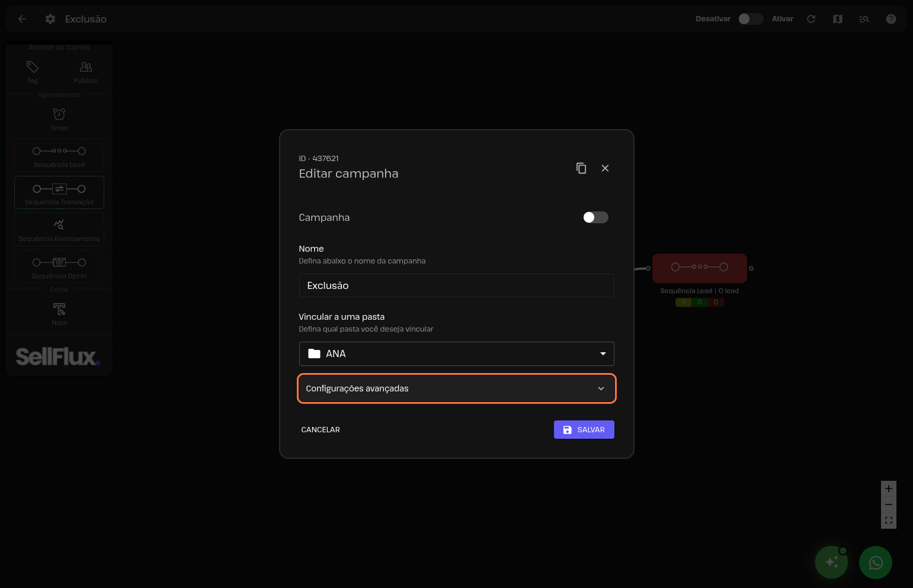
Task: Open the ANA folder dropdown
Action: pyautogui.click(x=456, y=354)
